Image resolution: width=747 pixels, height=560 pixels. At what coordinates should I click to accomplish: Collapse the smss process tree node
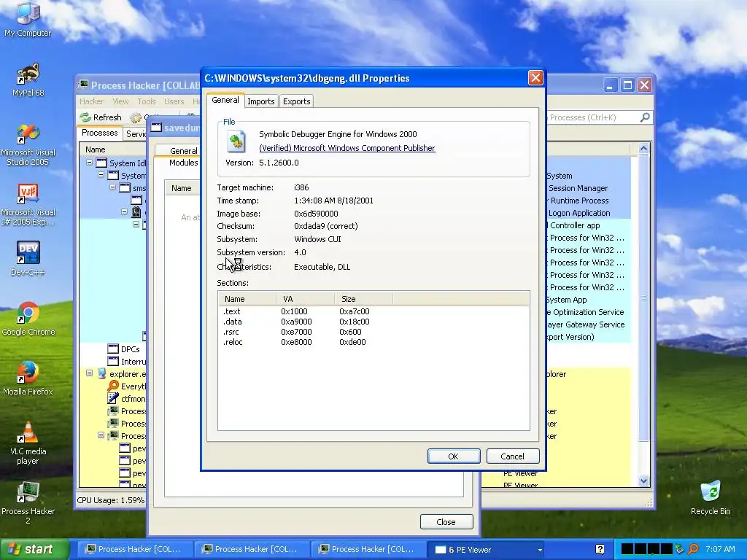click(x=113, y=187)
